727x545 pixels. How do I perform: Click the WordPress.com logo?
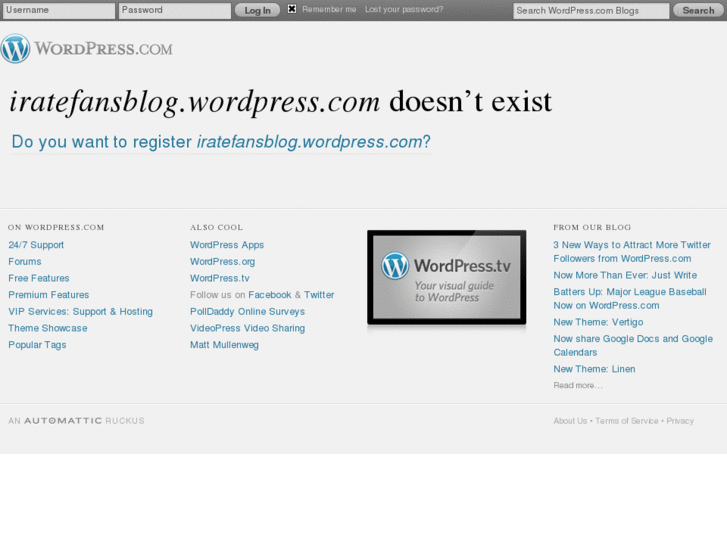[87, 48]
